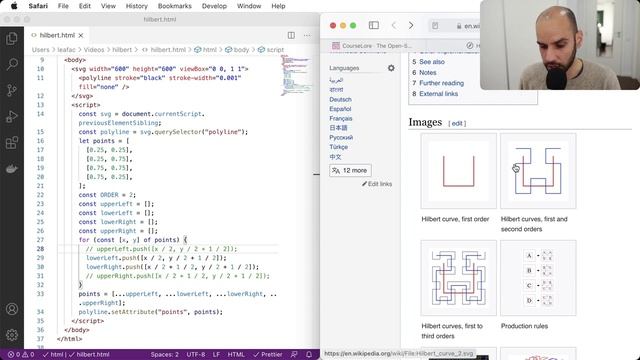Open the first and second orders curve image
Screen dimensions: 640x360
pos(538,171)
